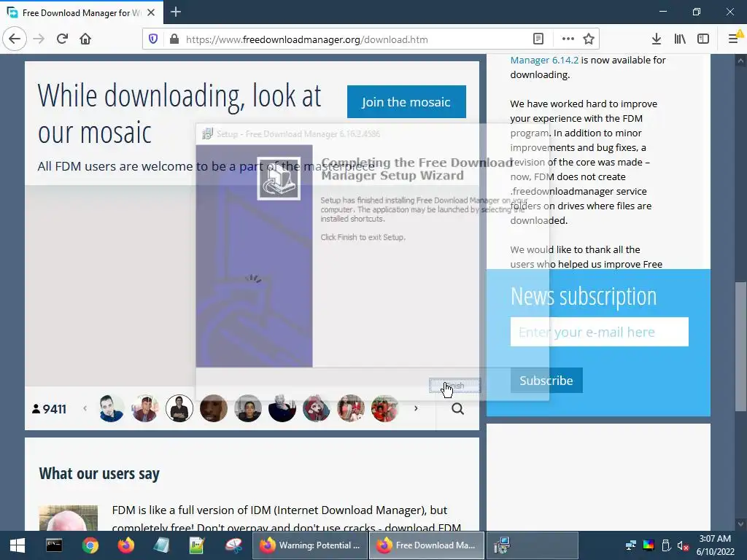The height and width of the screenshot is (560, 747).
Task: Switch to the Setup installer taskbar item
Action: (532, 545)
